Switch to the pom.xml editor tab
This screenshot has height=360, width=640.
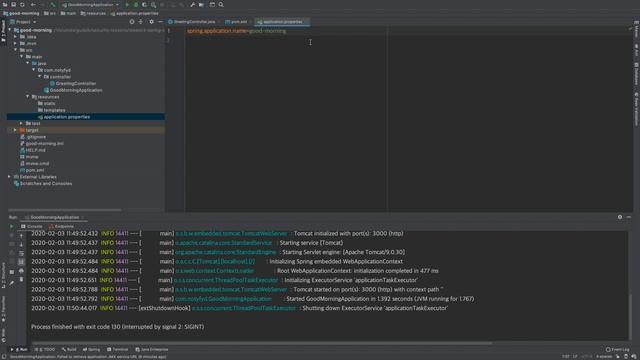(237, 22)
